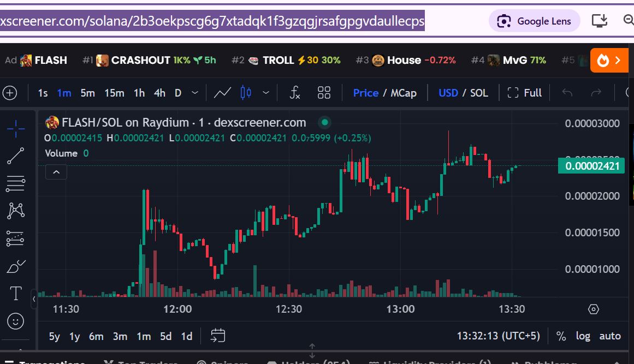Toggle percent scale mode
Screen dimensions: 634x364
pyautogui.click(x=561, y=336)
